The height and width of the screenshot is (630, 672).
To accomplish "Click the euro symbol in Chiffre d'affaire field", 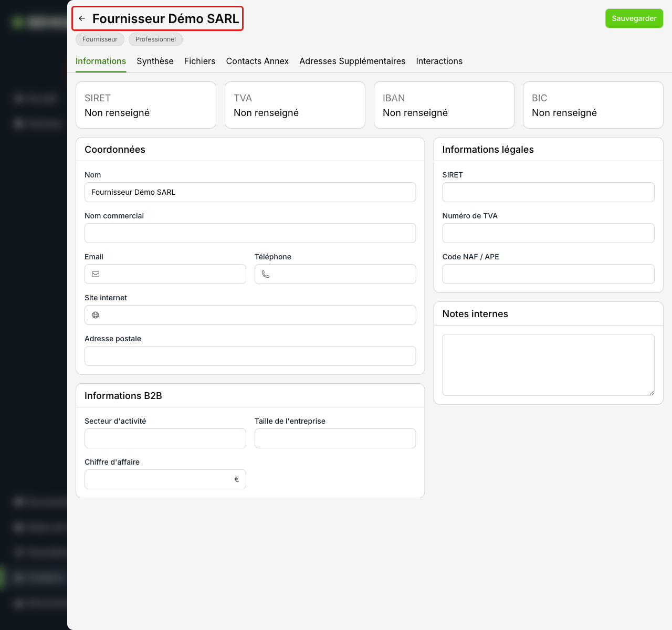I will pyautogui.click(x=237, y=479).
